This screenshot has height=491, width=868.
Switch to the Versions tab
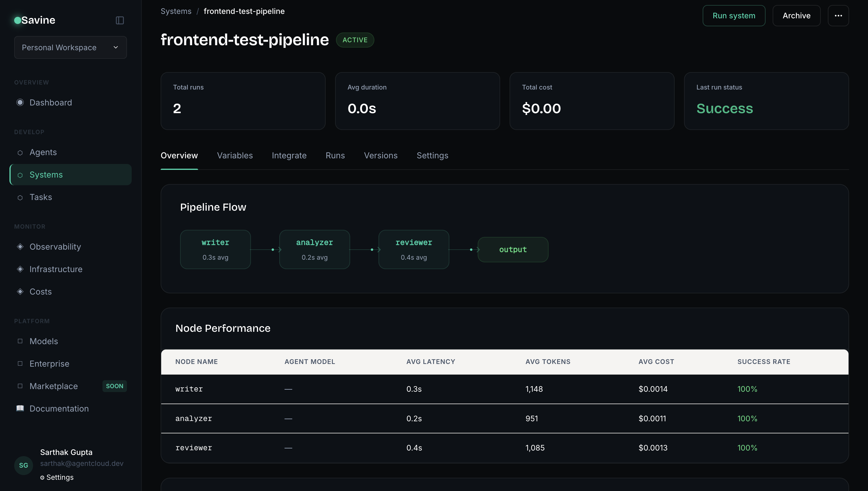[381, 155]
